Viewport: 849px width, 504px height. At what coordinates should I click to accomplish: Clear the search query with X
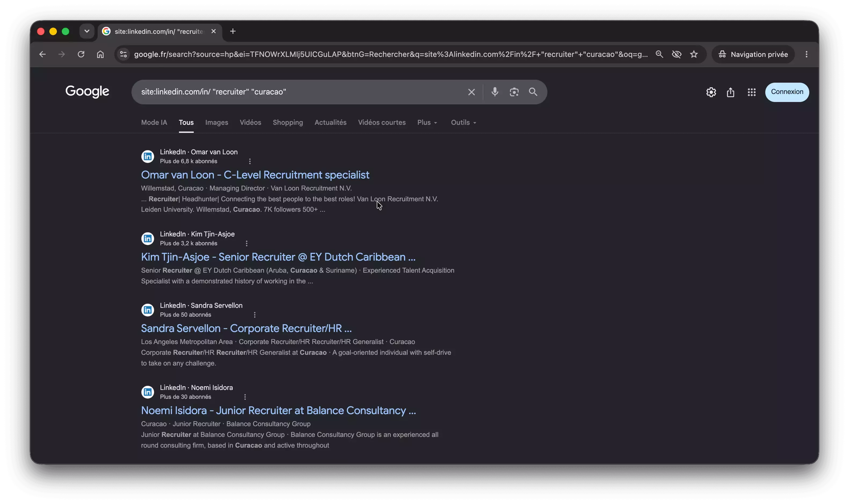pos(471,92)
